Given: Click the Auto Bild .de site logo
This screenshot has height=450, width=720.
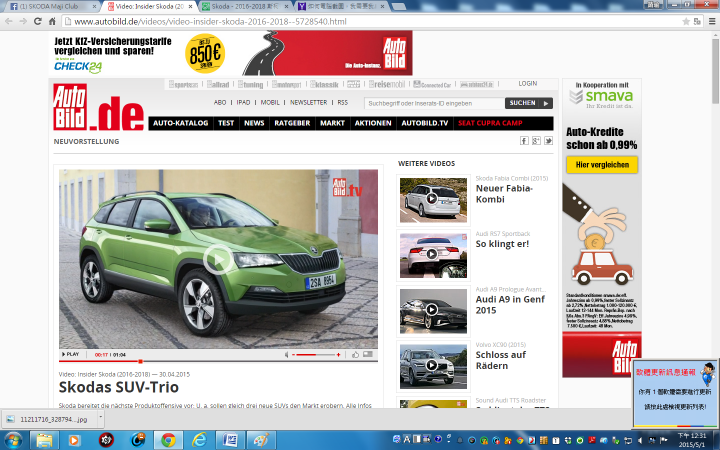Looking at the screenshot, I should [x=98, y=107].
